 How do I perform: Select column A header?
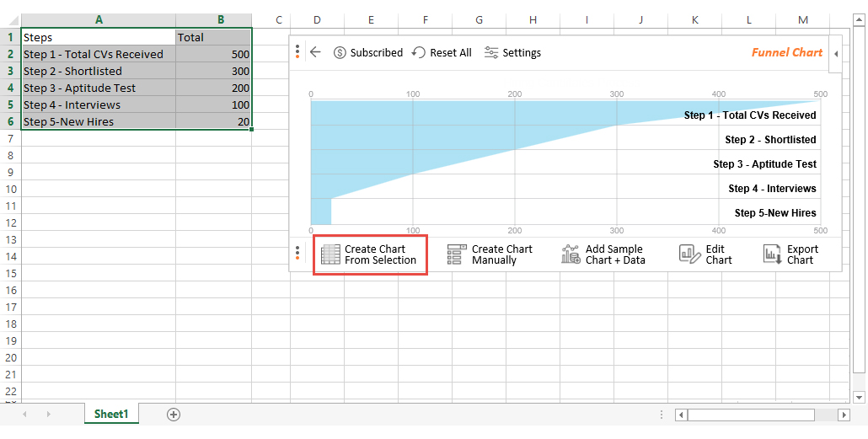99,20
